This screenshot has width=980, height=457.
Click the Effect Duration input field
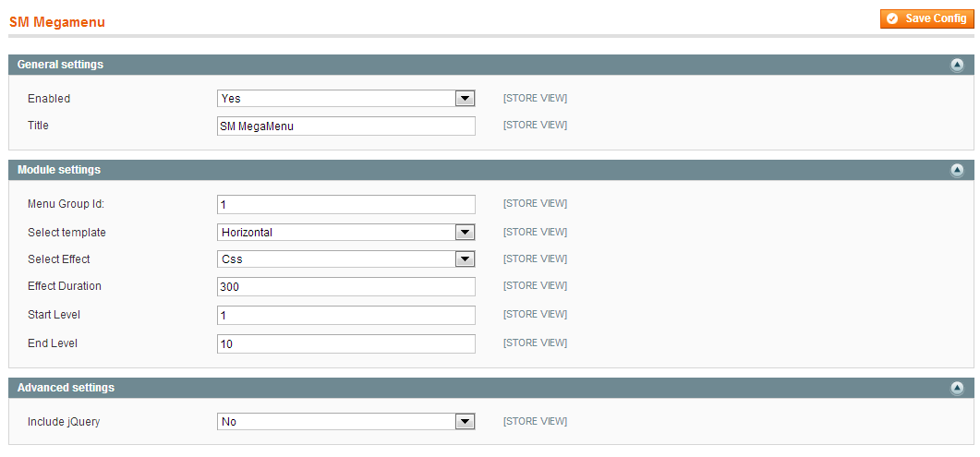point(346,287)
